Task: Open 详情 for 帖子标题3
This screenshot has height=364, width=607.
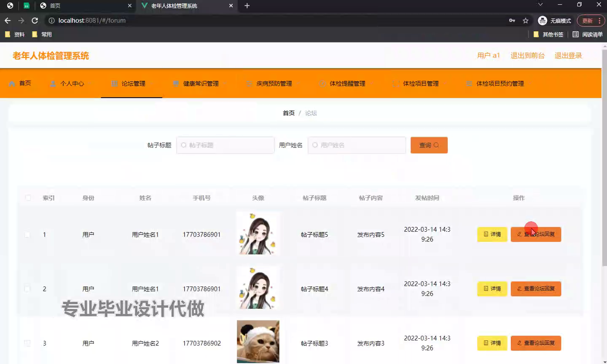Action: (x=492, y=343)
